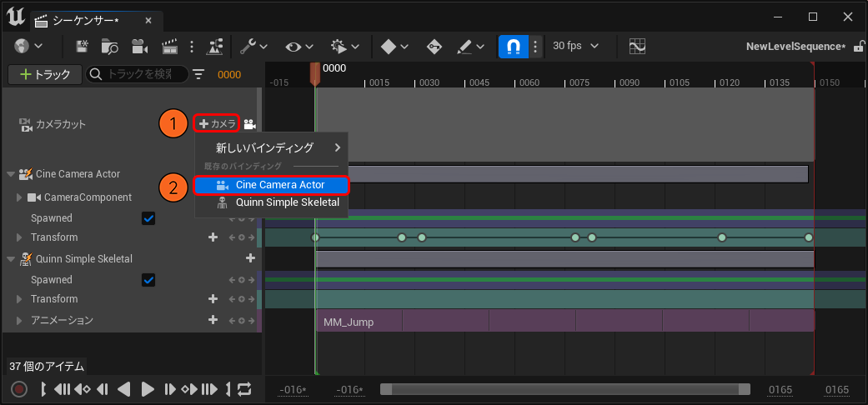Collapse the Cine Camera Actor track

click(x=11, y=174)
